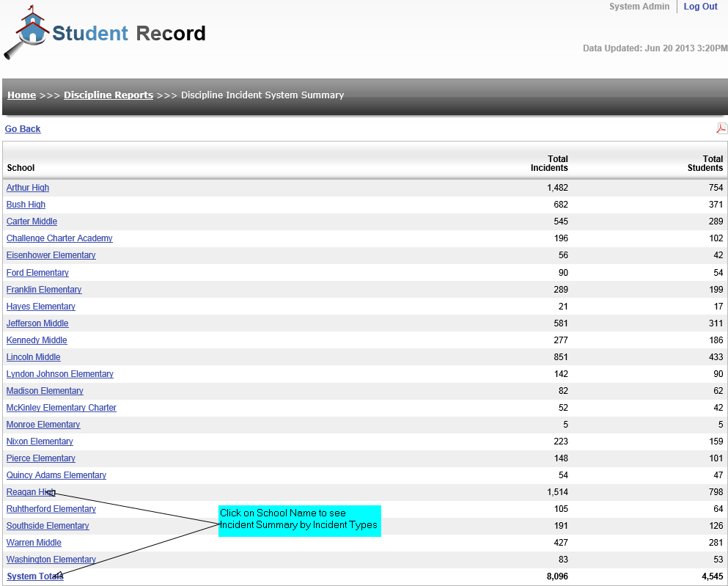Open the Reagan High link
The width and height of the screenshot is (728, 586).
tap(31, 491)
